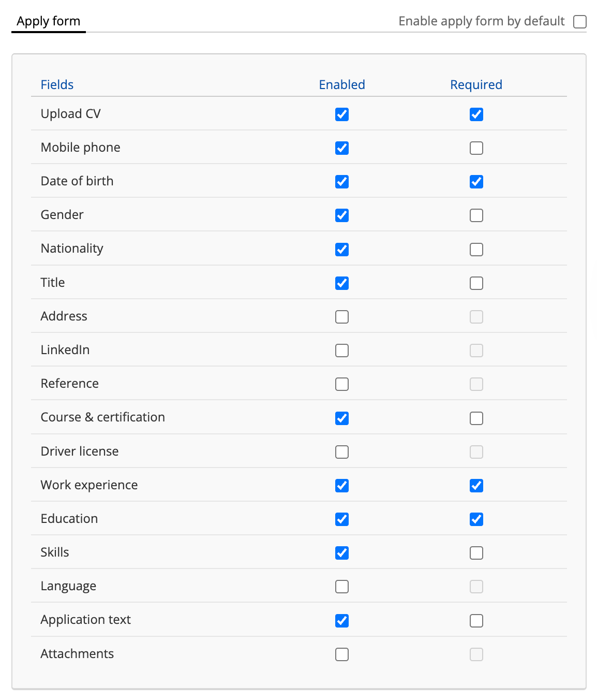Disable the Application text field
The height and width of the screenshot is (700, 597).
point(342,621)
